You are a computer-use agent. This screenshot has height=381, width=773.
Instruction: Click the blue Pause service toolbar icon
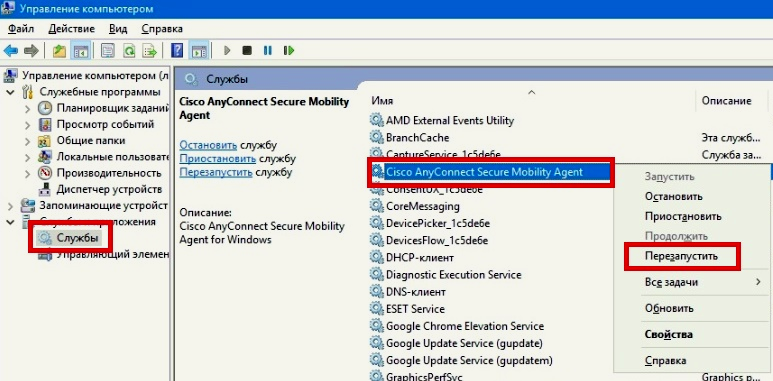(268, 50)
